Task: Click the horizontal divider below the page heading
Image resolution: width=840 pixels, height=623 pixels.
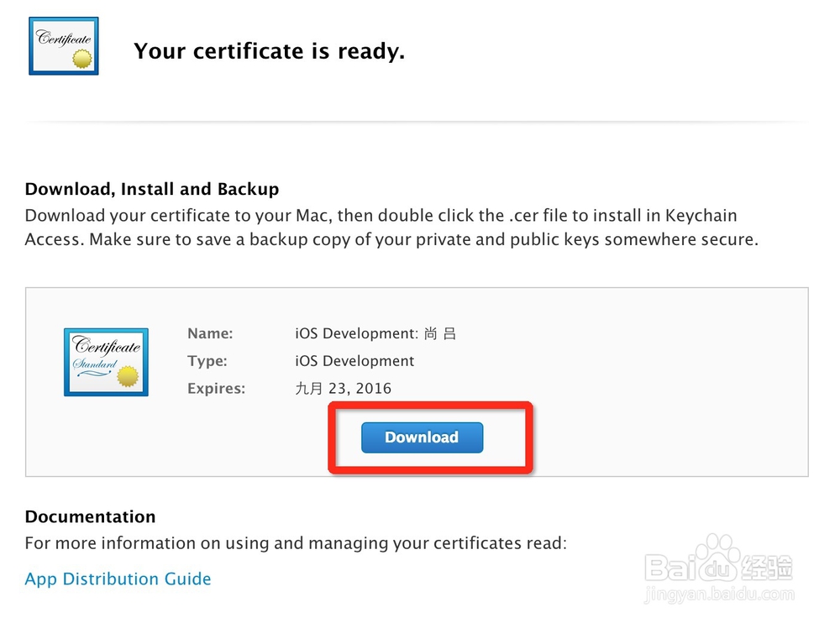Action: coord(417,123)
